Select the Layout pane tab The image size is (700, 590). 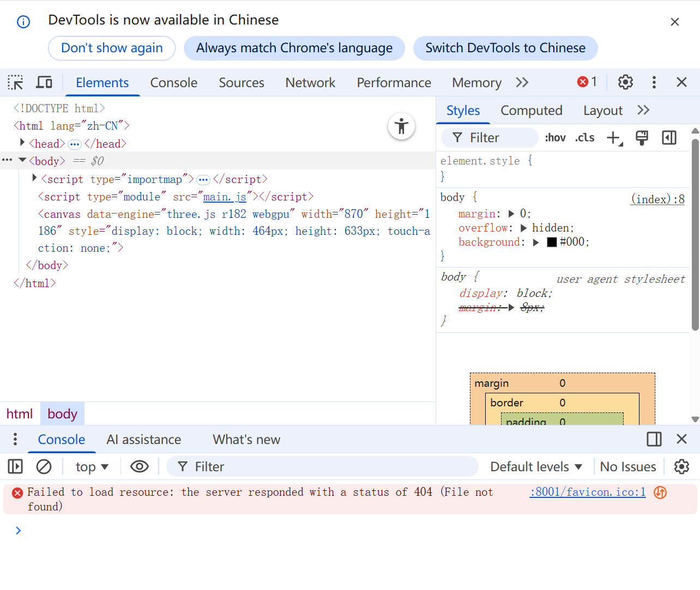[x=603, y=111]
